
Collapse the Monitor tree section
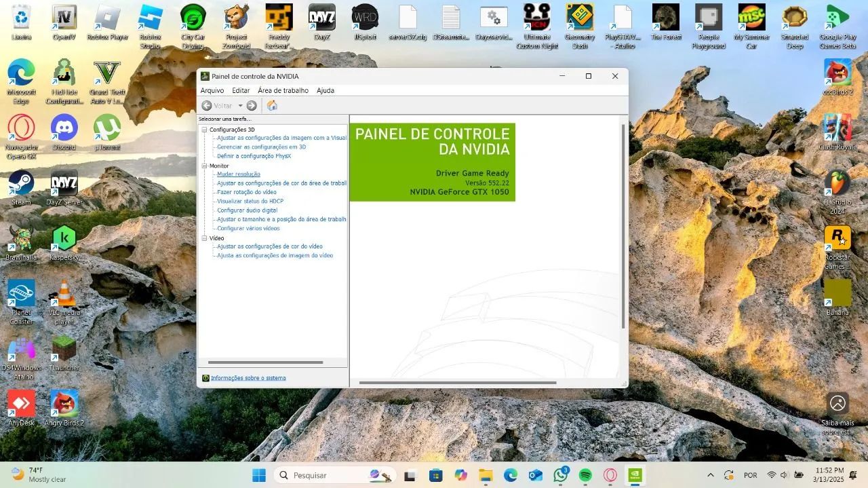(204, 166)
